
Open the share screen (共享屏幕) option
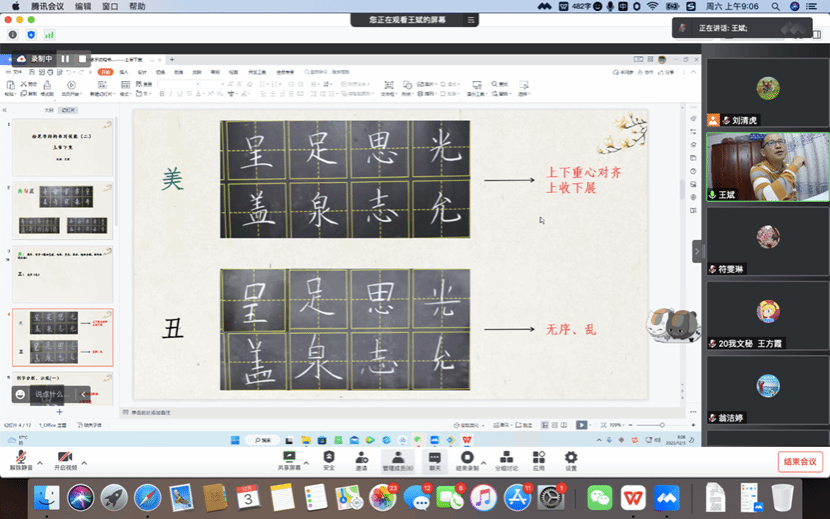tap(290, 460)
